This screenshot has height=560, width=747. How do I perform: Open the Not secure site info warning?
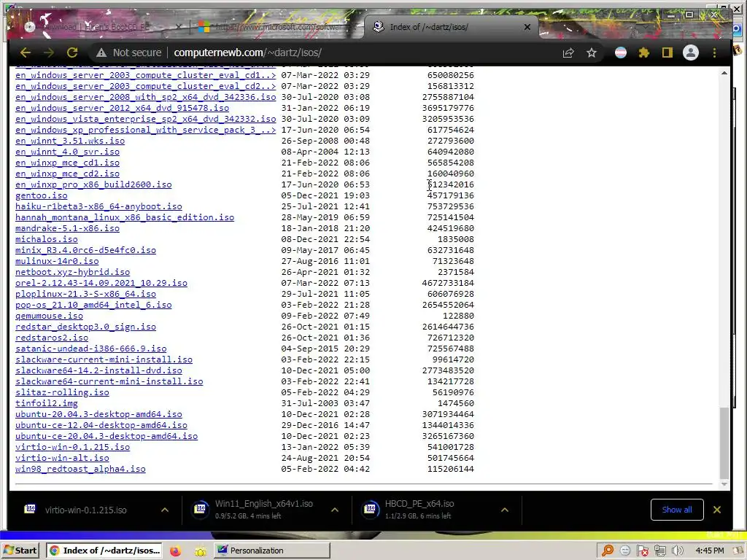point(128,52)
